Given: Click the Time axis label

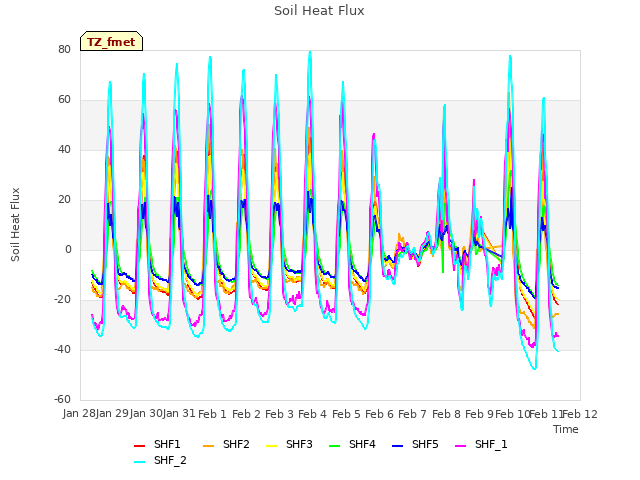Looking at the screenshot, I should [566, 429].
